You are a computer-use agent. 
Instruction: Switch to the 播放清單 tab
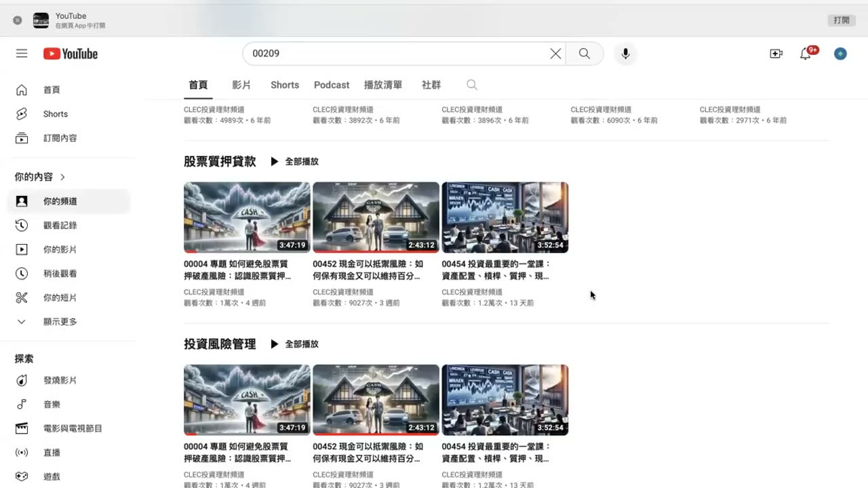pos(383,85)
